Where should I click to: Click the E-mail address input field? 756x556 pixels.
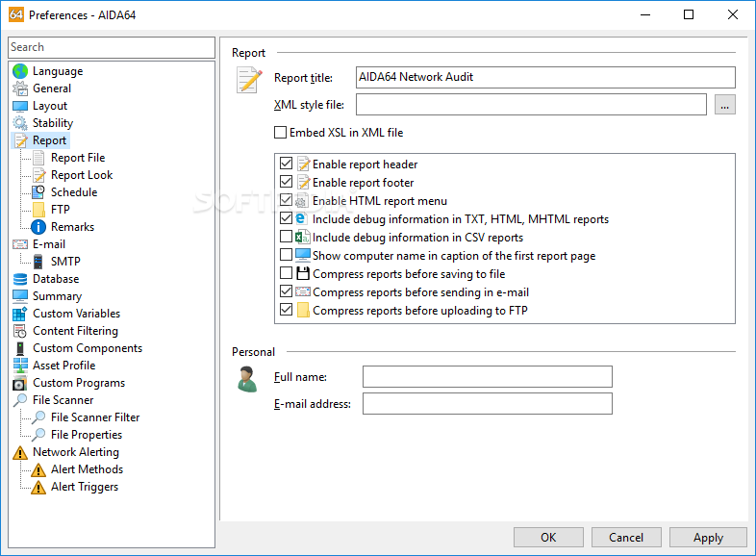[487, 404]
